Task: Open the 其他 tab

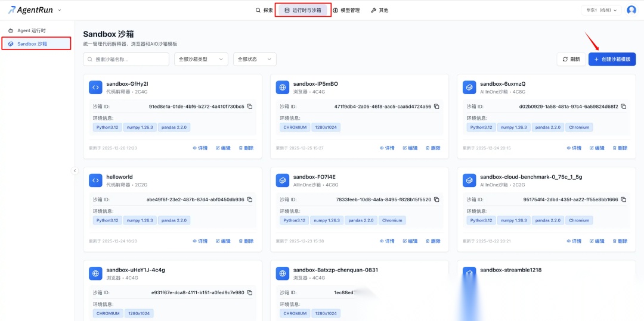Action: click(379, 10)
